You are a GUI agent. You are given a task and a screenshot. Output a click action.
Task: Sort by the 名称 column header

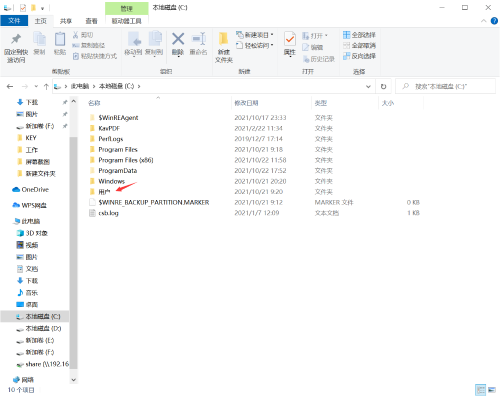(94, 103)
